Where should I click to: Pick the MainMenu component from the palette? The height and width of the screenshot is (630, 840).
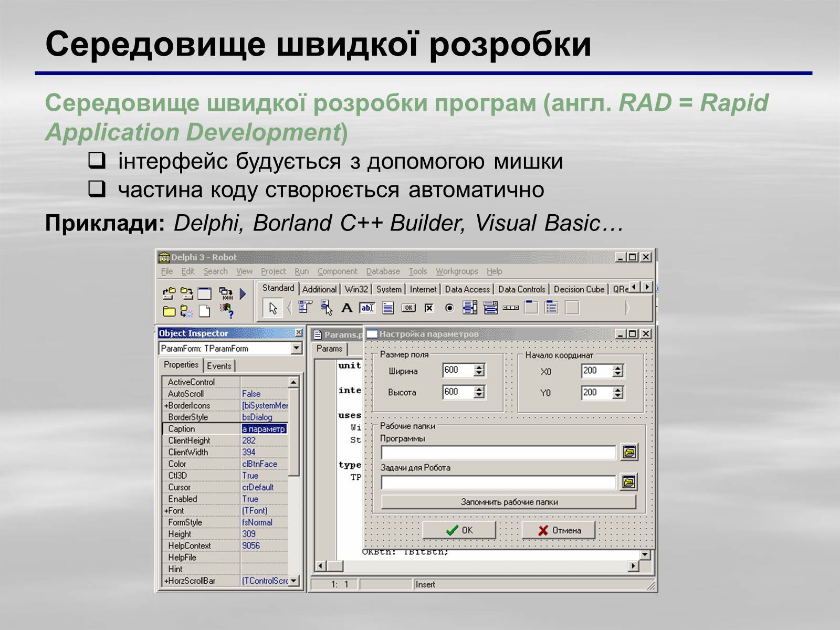(x=306, y=308)
